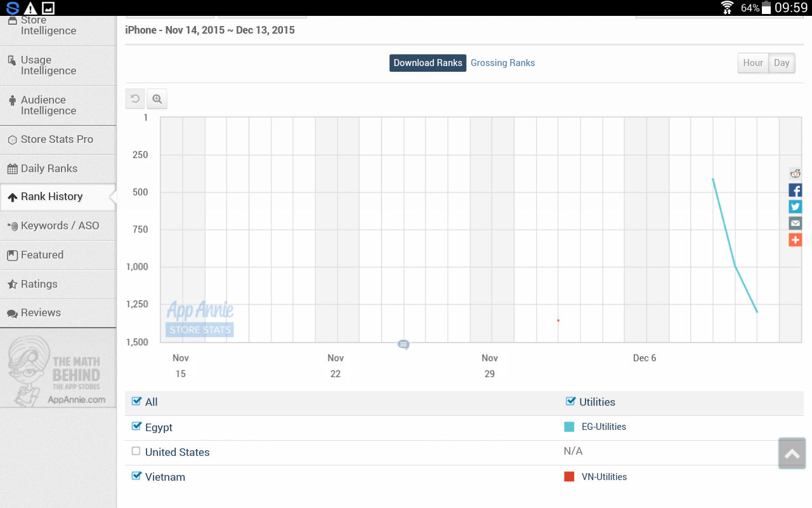This screenshot has width=812, height=508.
Task: Select the Download Ranks tab
Action: 428,63
